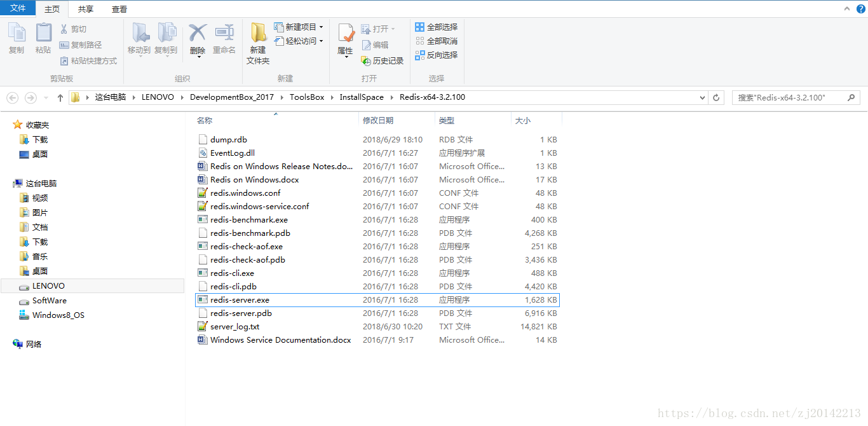The width and height of the screenshot is (868, 426).
Task: Select redis-server.exe file
Action: pos(377,299)
